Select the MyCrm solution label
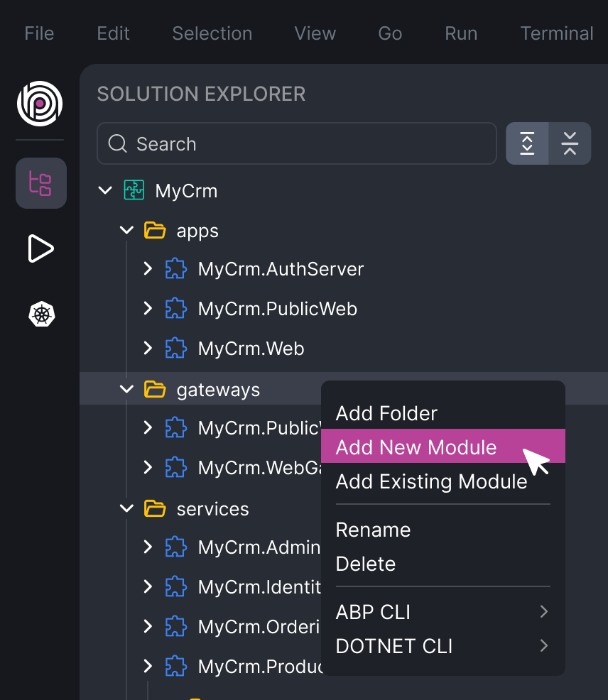The image size is (608, 700). [186, 191]
